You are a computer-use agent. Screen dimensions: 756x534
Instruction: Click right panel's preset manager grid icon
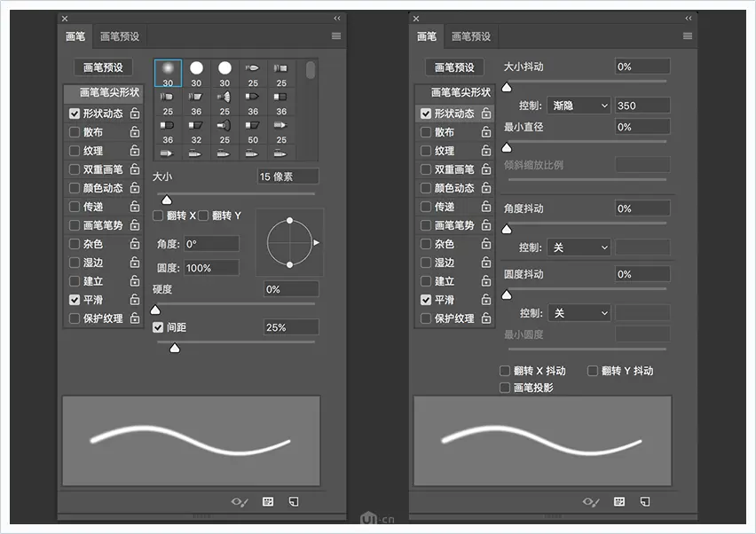[x=619, y=502]
